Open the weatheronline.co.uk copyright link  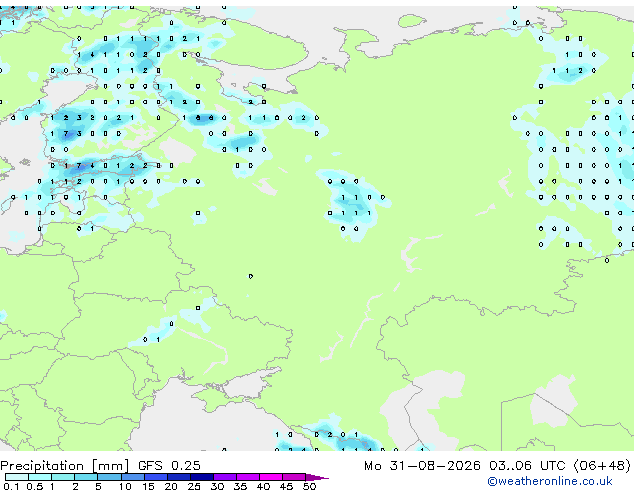coord(550,482)
